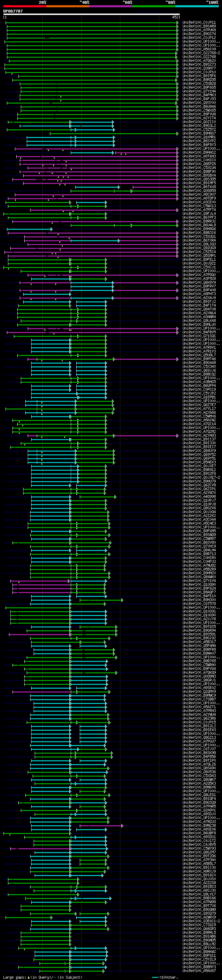Screen dimensions: 222x980
Task: Click the cyan ~100% identity color swatch
Action: 197,6
